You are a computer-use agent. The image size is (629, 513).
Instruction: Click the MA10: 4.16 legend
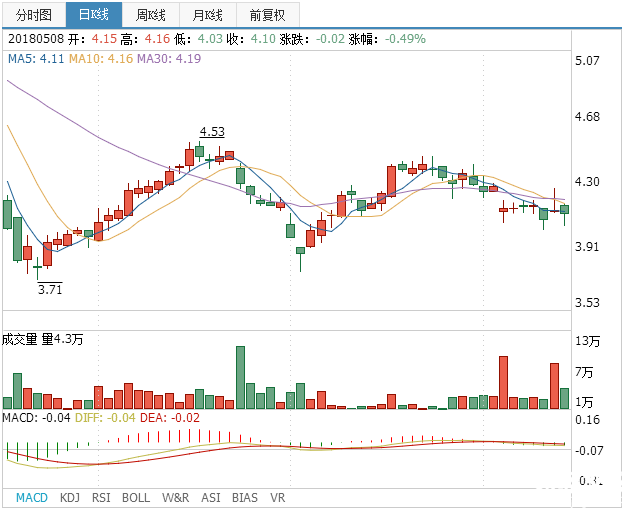(101, 59)
